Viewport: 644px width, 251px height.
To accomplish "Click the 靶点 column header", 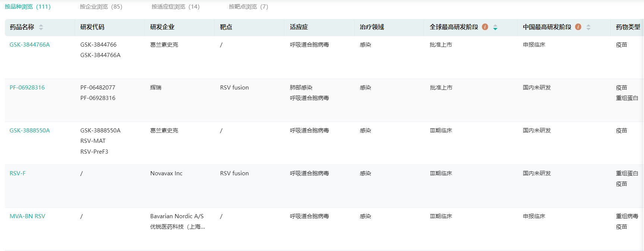I will [x=226, y=27].
